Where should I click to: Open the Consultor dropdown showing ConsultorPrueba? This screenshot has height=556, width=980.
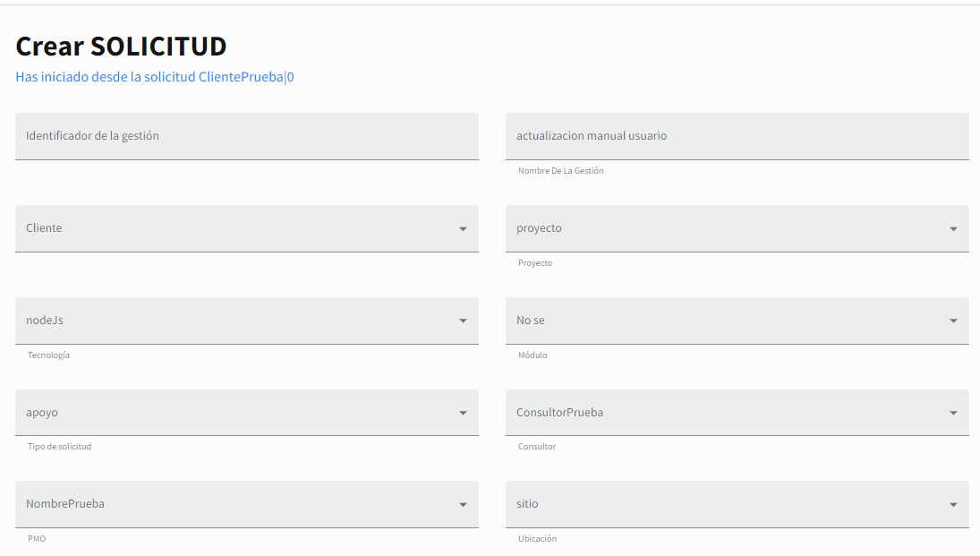click(x=737, y=412)
